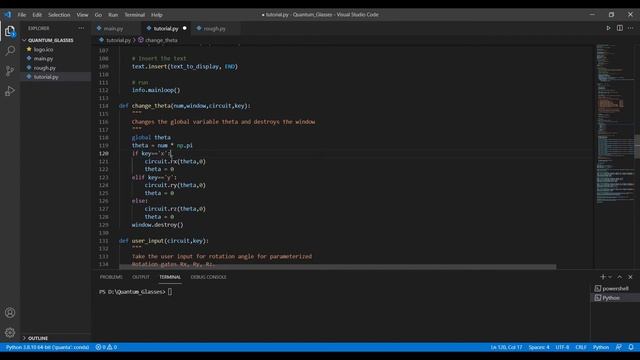The height and width of the screenshot is (360, 640).
Task: Open the Edit menu
Action: point(37,15)
